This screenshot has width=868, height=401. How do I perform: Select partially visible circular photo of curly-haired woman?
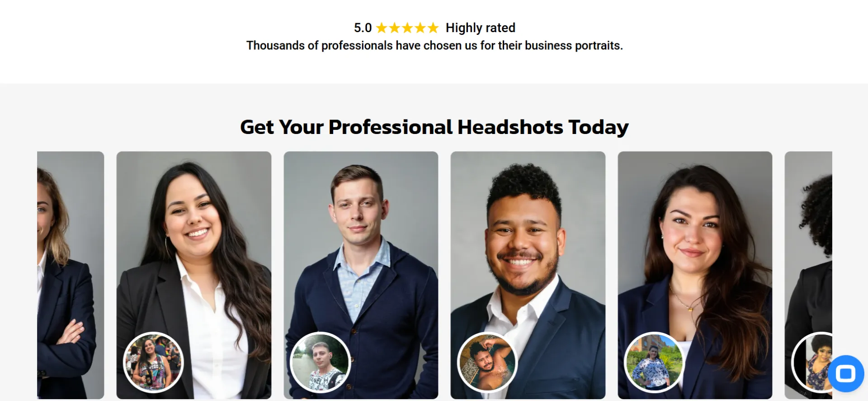click(x=811, y=362)
